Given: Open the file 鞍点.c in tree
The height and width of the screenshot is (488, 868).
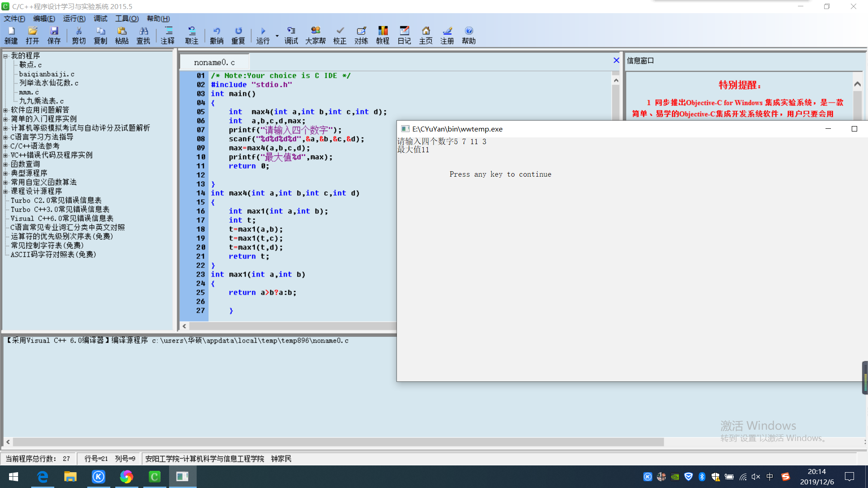Looking at the screenshot, I should click(x=30, y=65).
